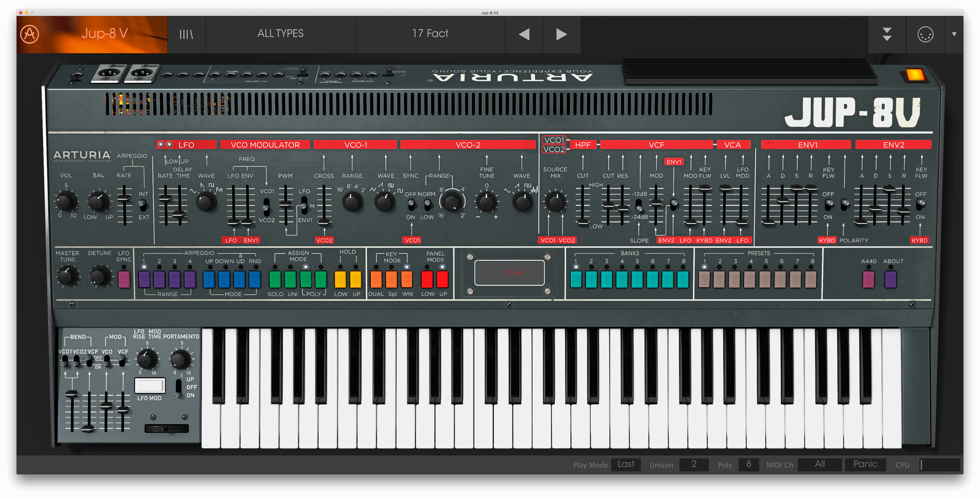980x498 pixels.
Task: Flip the arpeggio INT/EXT switch
Action: pyautogui.click(x=142, y=205)
